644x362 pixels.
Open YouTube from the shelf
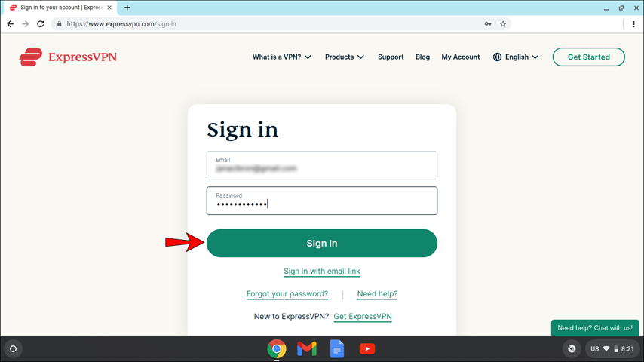click(x=366, y=349)
